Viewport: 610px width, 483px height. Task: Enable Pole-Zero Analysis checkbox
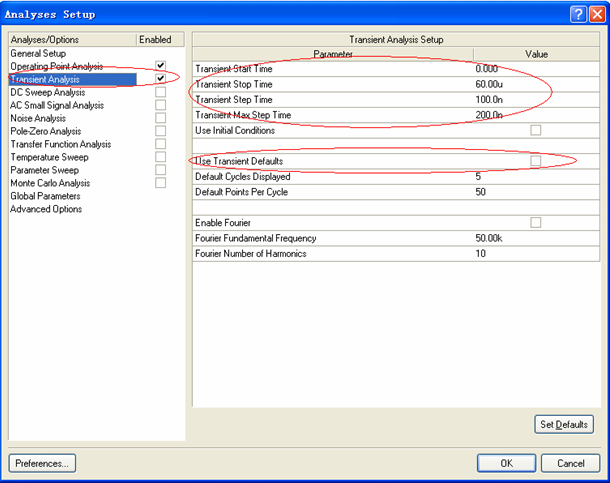(x=160, y=131)
